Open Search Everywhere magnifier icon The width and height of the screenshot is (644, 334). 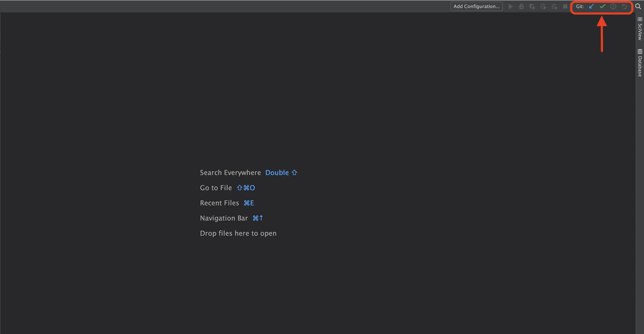638,7
